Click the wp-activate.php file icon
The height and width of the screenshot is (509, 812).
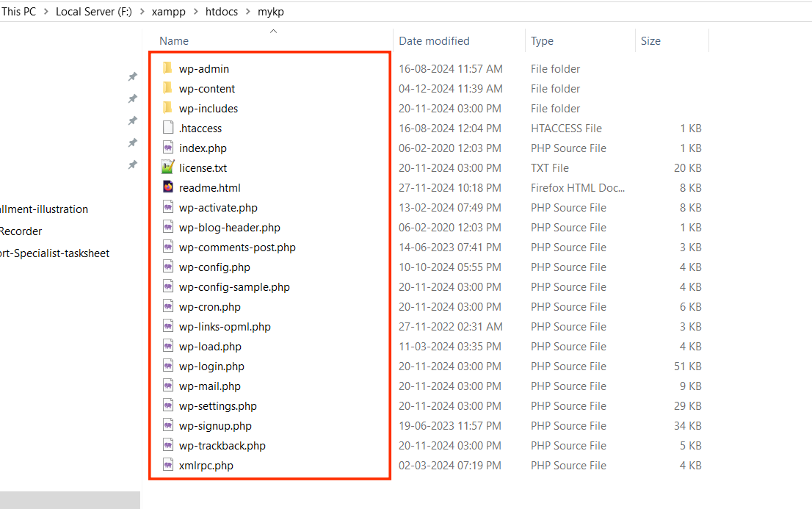click(x=168, y=207)
